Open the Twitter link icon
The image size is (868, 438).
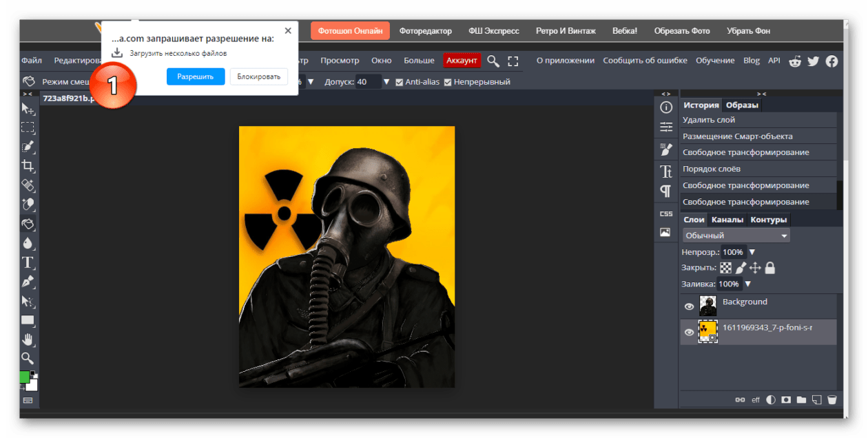814,61
